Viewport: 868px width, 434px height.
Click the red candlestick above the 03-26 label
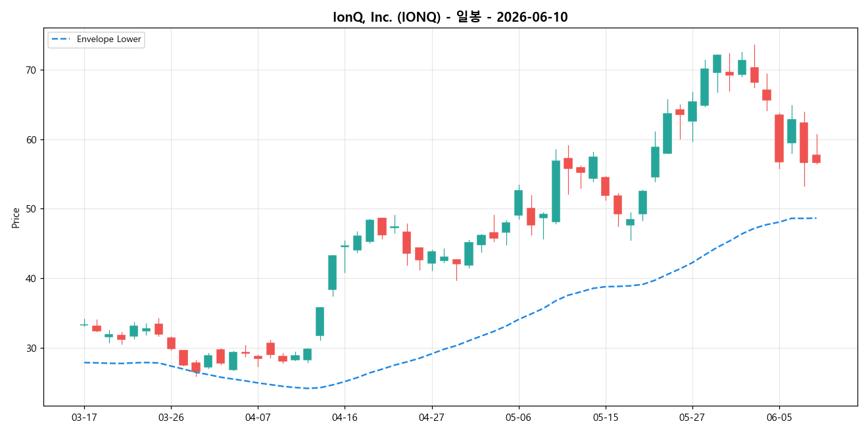[171, 343]
